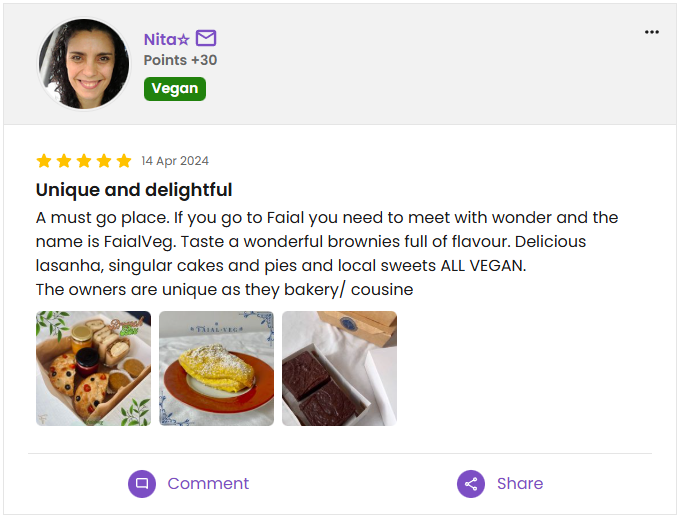The image size is (681, 519).
Task: Click the second yellow rating star
Action: point(64,161)
